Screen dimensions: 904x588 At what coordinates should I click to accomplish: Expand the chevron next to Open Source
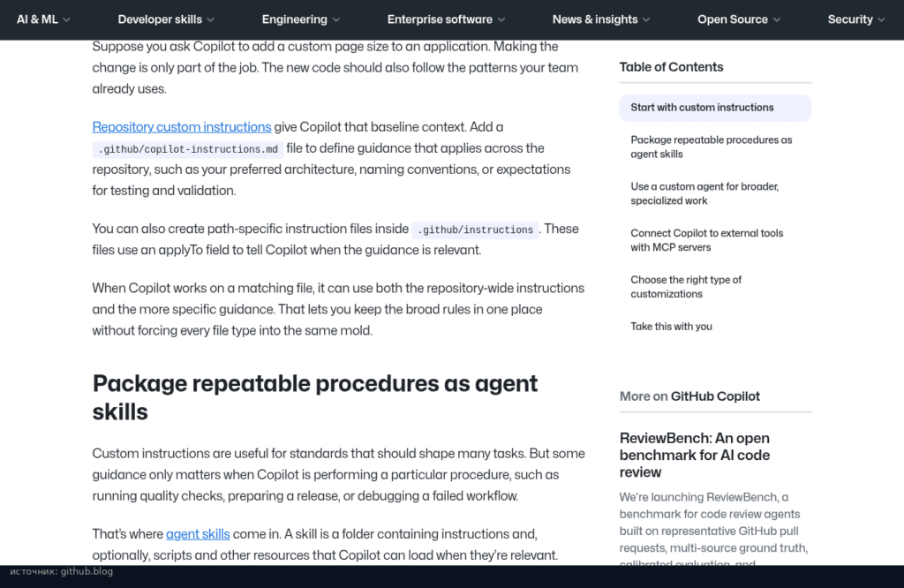(x=777, y=20)
